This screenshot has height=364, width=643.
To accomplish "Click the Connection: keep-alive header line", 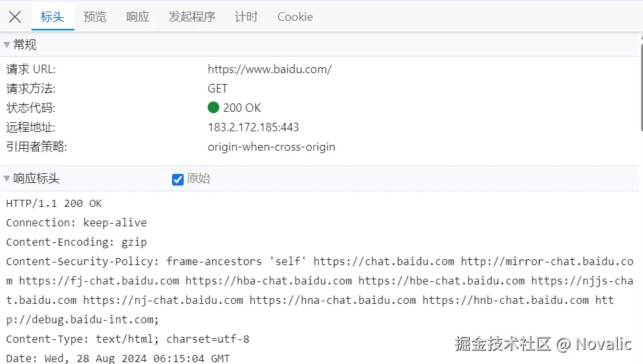I will 76,222.
